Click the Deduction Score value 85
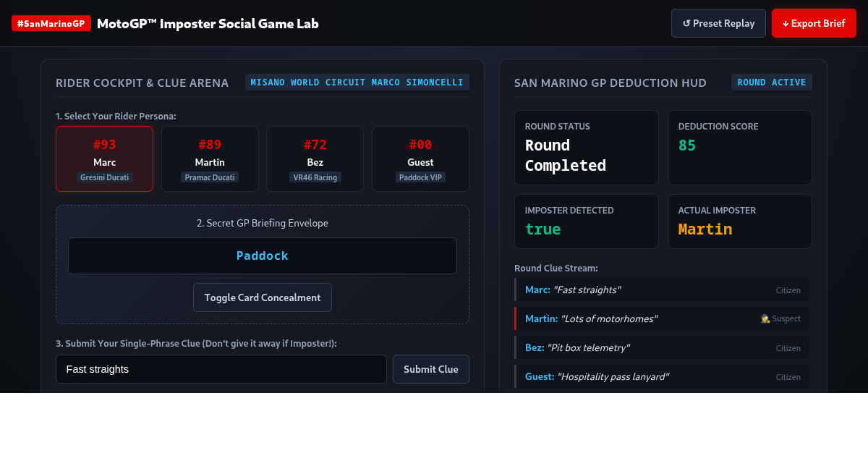The image size is (868, 456). point(687,145)
